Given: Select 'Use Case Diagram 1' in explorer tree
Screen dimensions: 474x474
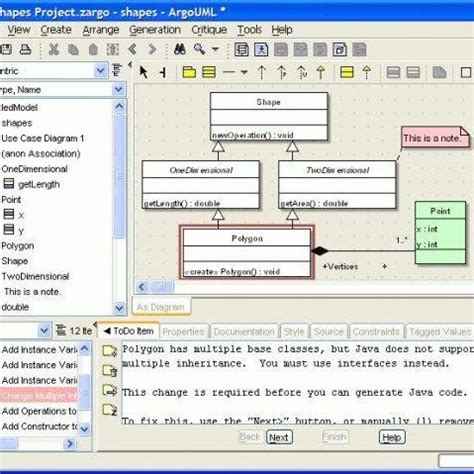Looking at the screenshot, I should click(x=43, y=138).
